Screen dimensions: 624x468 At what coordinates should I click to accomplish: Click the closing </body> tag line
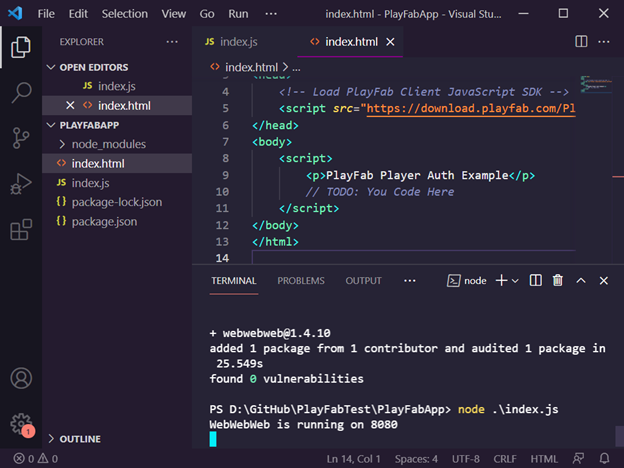pyautogui.click(x=275, y=226)
